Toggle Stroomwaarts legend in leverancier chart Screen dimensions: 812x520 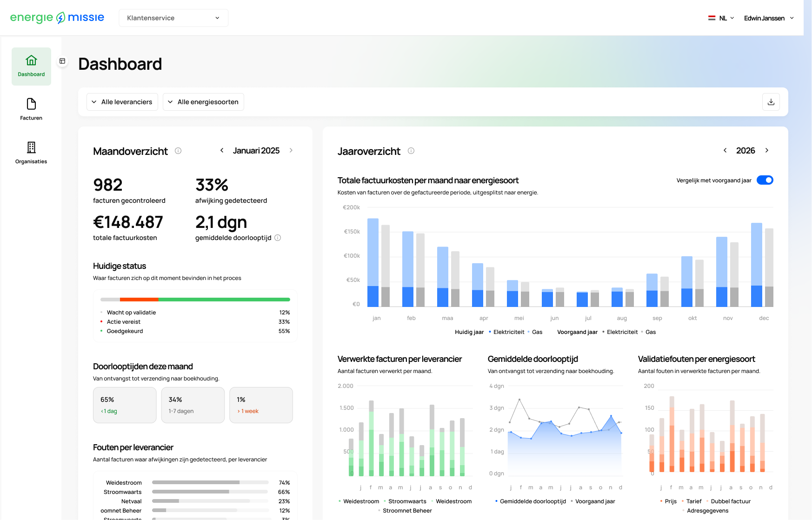click(x=405, y=501)
